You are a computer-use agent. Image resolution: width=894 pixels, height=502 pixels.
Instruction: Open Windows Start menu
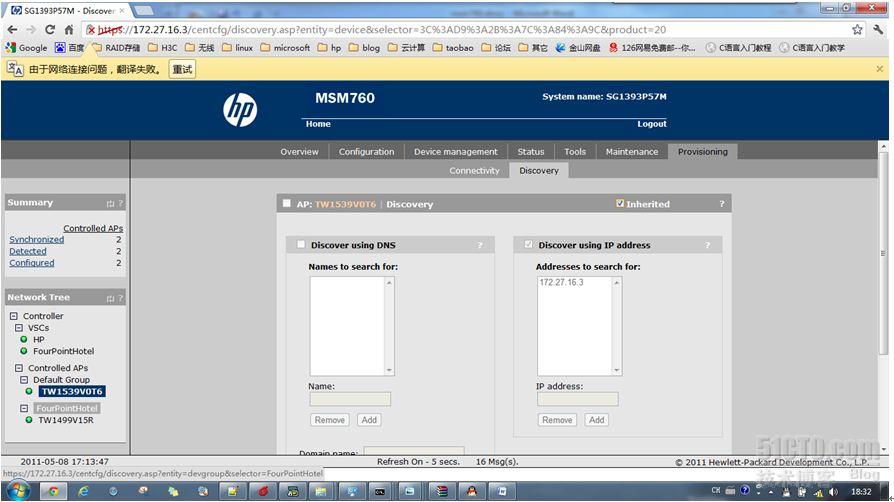(18, 491)
